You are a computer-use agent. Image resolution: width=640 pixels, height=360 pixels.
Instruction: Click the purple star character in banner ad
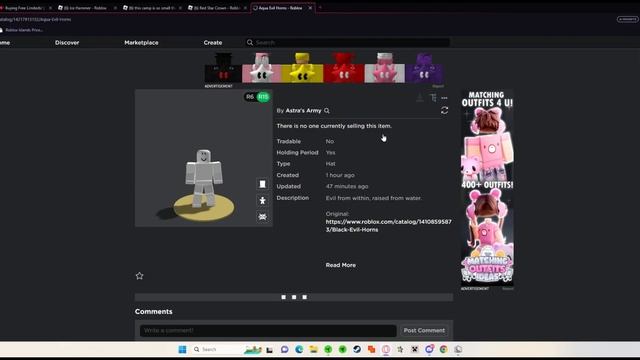[424, 68]
